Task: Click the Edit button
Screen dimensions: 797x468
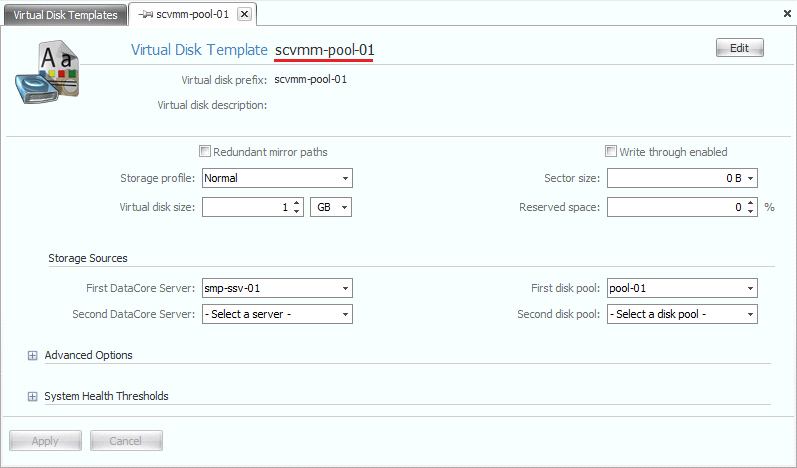Action: pos(739,48)
